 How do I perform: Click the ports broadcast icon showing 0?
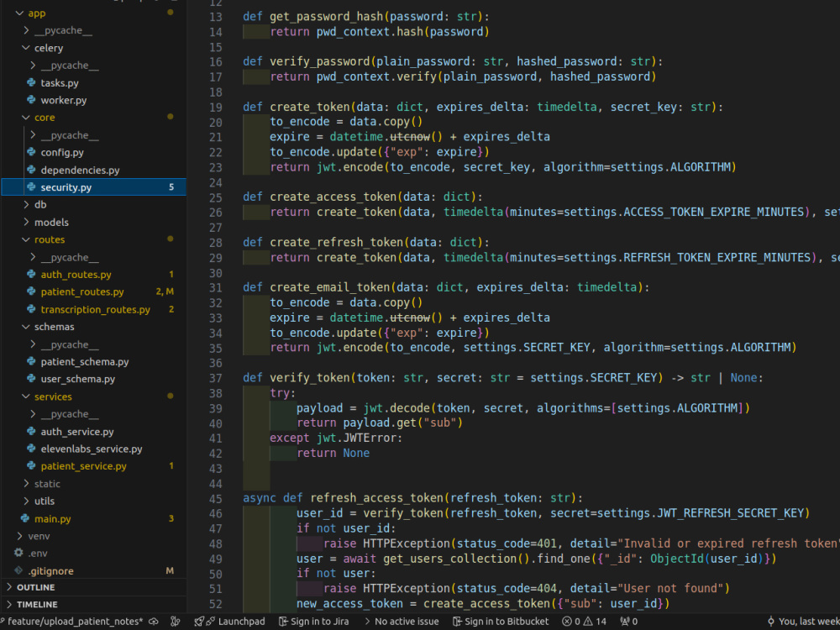625,622
